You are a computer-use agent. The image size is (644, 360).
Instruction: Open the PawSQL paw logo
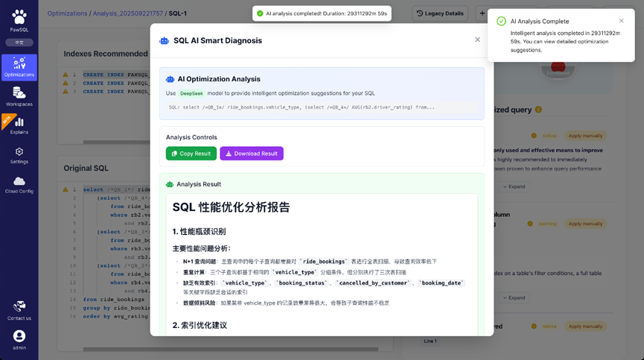pyautogui.click(x=19, y=17)
